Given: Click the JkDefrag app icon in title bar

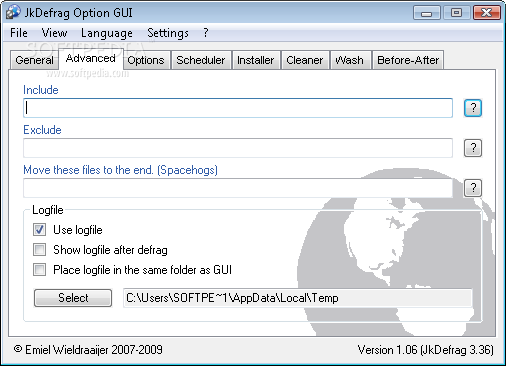Looking at the screenshot, I should [x=13, y=13].
